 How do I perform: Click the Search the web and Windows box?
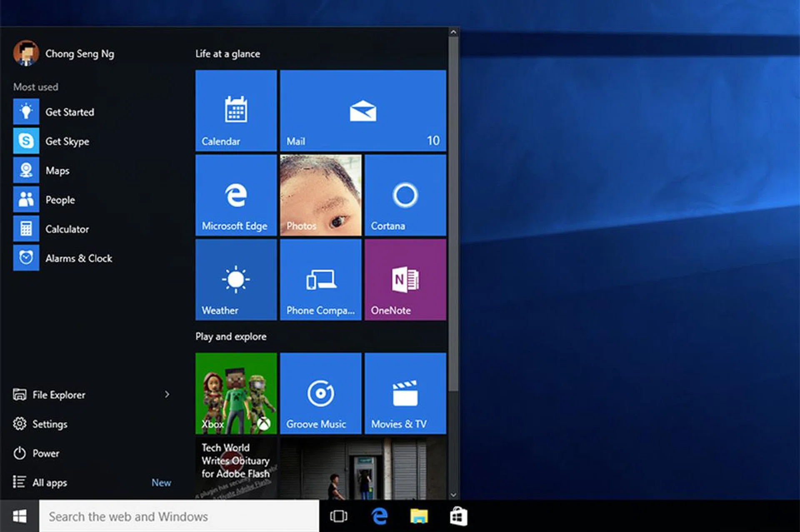pos(179,517)
